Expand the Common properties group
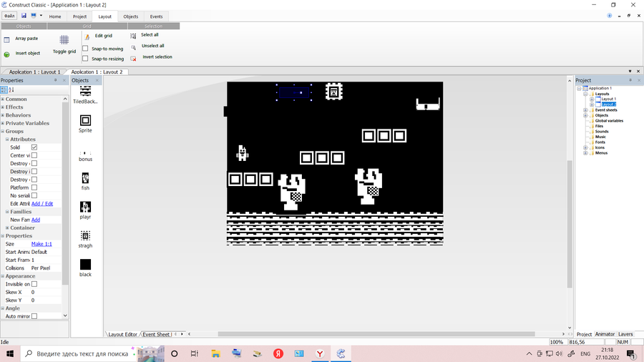 click(2, 99)
